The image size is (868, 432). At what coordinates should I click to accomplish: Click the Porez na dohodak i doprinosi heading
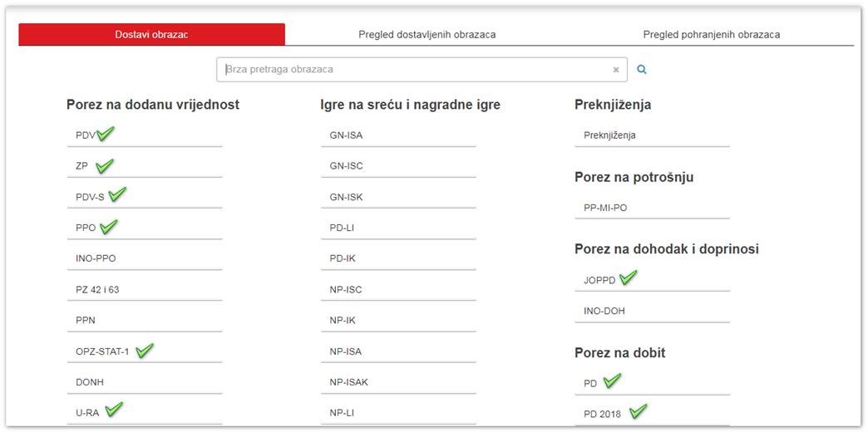pos(667,249)
